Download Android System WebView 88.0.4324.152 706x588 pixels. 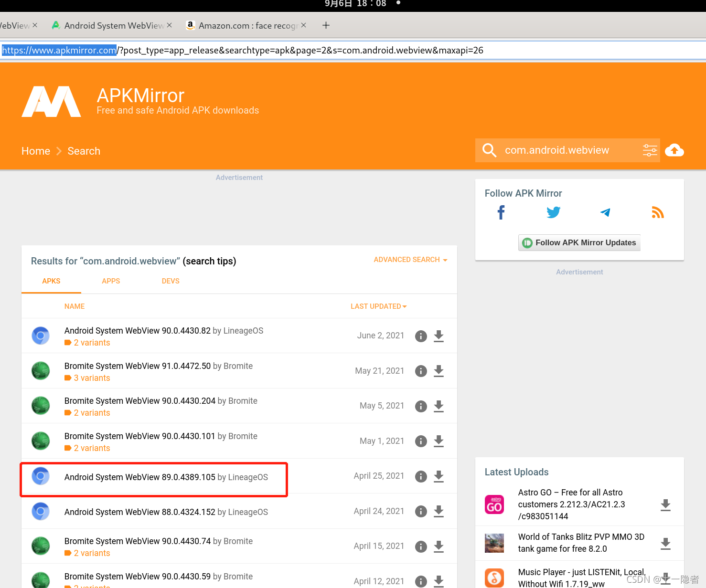439,511
